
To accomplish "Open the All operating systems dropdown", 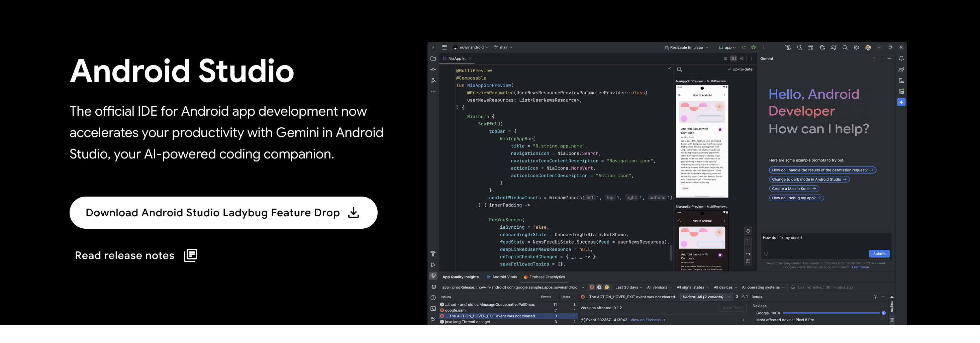I will pos(763,288).
